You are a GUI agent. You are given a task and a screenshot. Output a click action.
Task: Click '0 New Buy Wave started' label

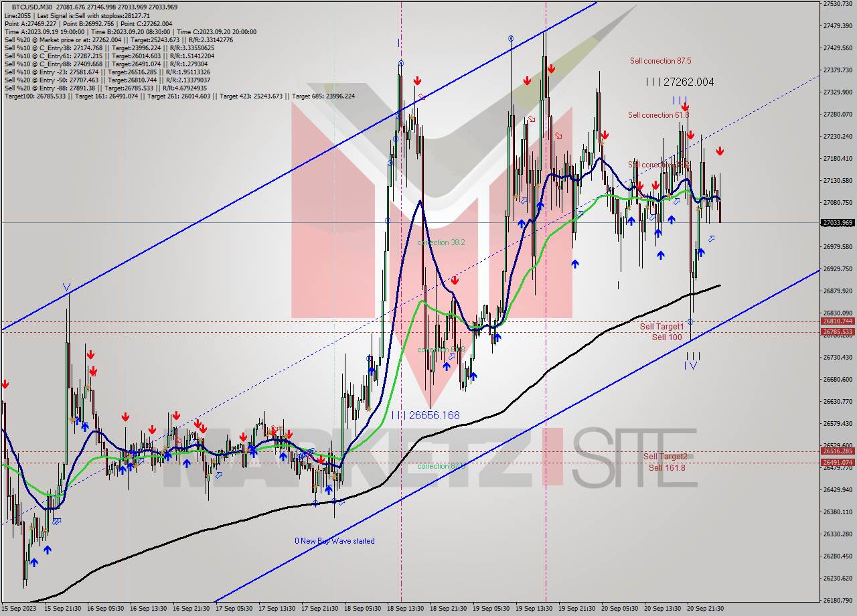point(335,541)
